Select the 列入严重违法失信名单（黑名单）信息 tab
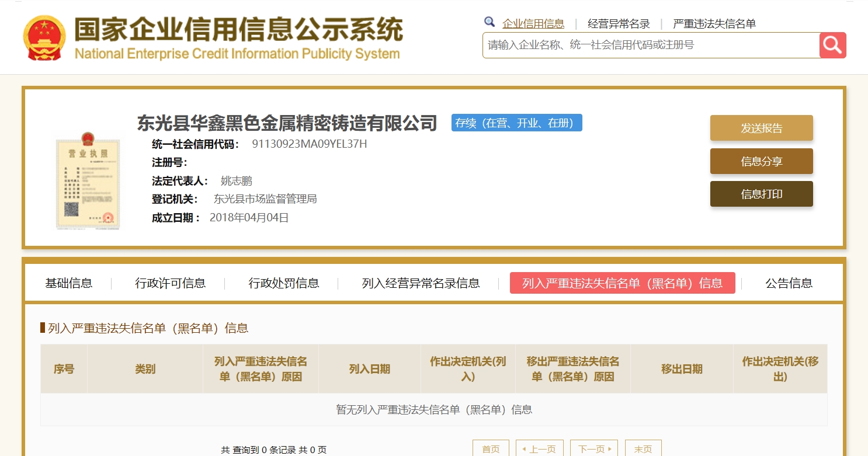This screenshot has width=868, height=456. (x=623, y=283)
